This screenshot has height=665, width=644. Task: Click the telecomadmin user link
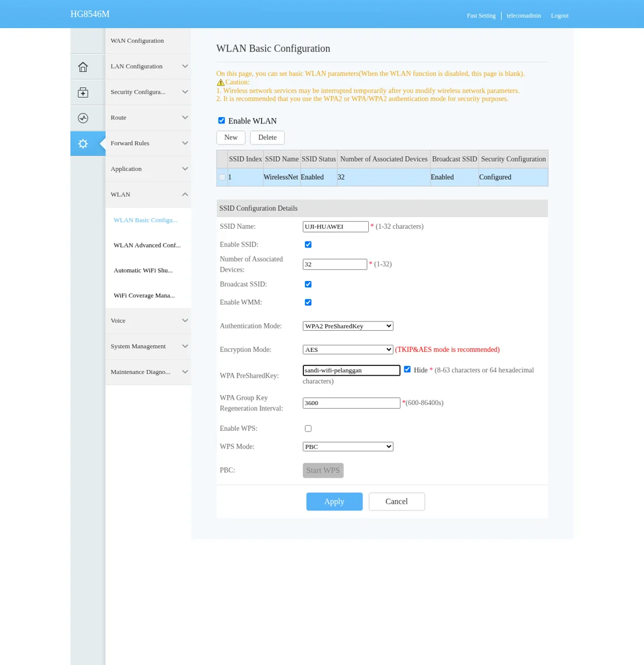click(523, 16)
